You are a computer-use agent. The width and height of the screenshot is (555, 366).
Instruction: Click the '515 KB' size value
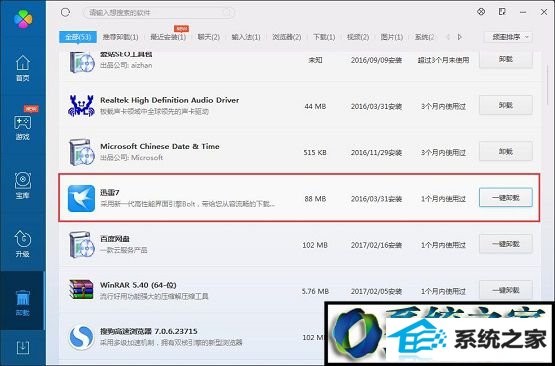315,153
